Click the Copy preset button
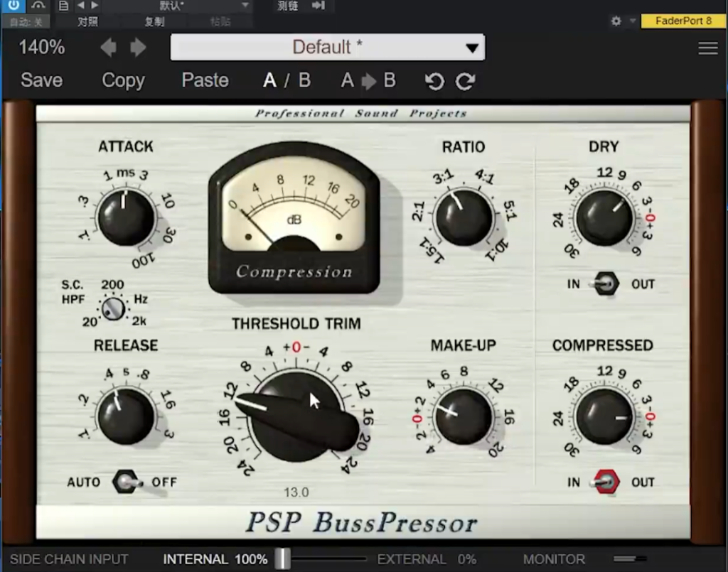This screenshot has height=572, width=728. pos(123,81)
